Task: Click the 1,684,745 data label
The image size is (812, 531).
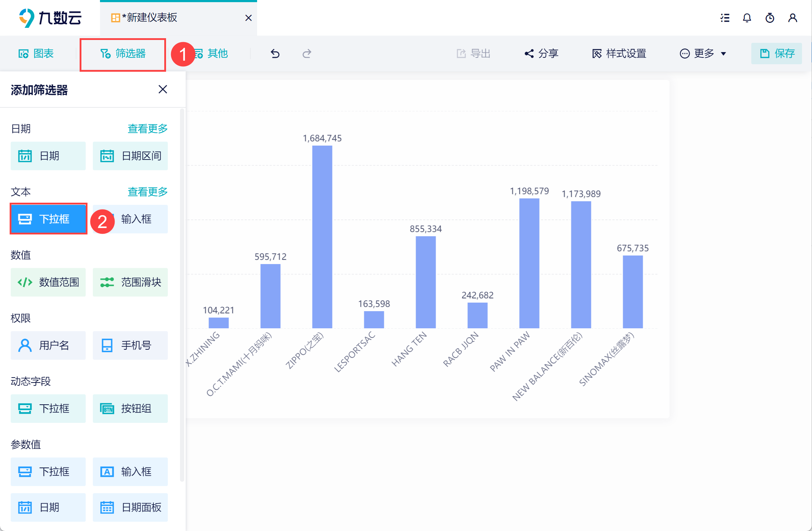Action: pos(322,138)
